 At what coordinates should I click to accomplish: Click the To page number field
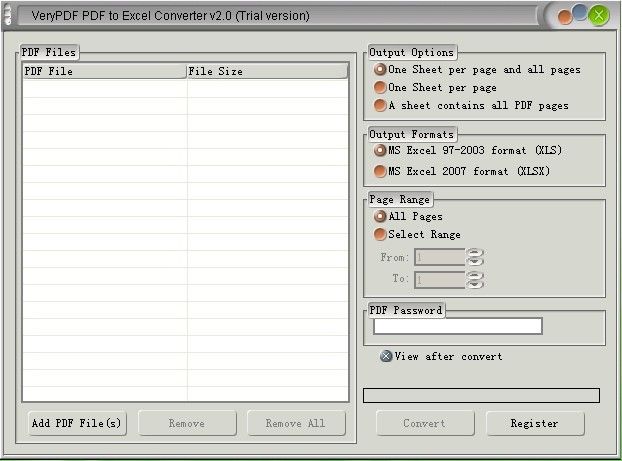pos(440,279)
